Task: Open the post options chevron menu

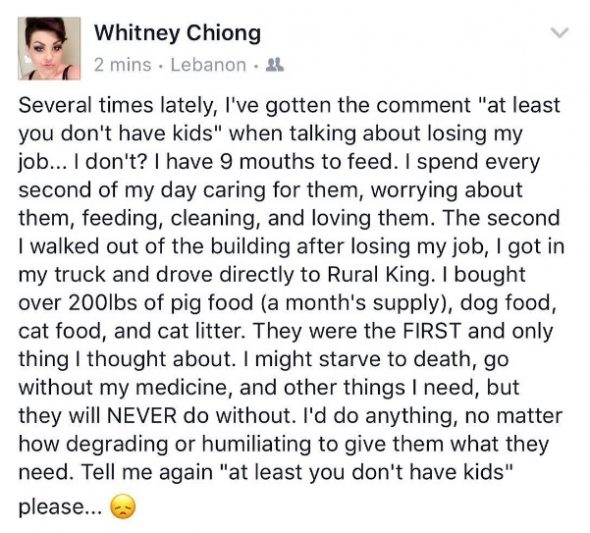Action: point(560,33)
